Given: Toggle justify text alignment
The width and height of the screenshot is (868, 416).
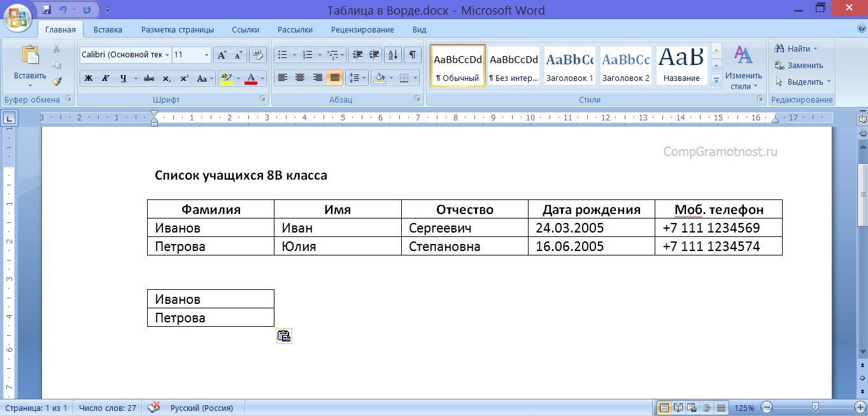Looking at the screenshot, I should (334, 78).
